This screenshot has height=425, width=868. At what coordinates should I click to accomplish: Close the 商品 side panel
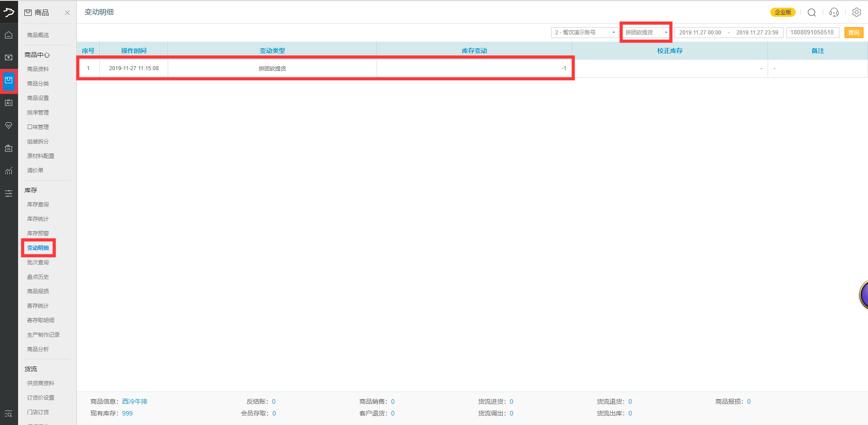pyautogui.click(x=67, y=13)
